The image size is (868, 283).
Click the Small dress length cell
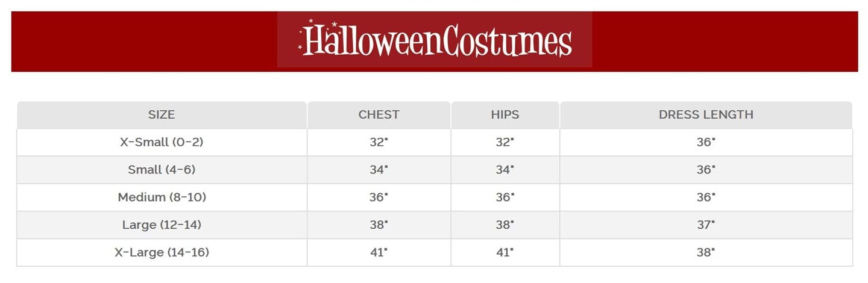tap(706, 170)
